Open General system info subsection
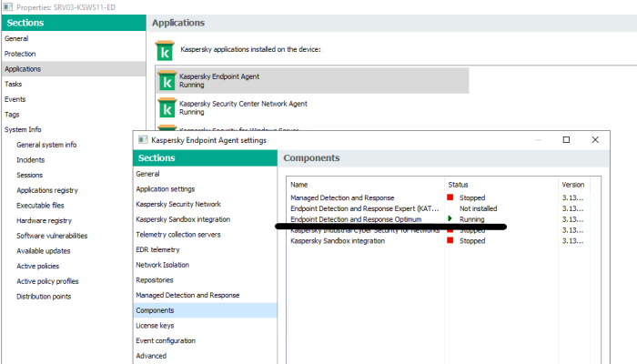Screen dimensions: 637x364 coord(46,145)
